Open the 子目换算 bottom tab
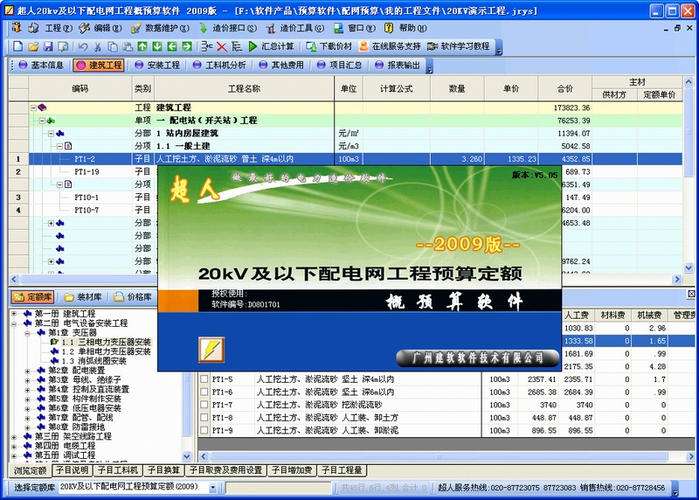The height and width of the screenshot is (500, 699). pyautogui.click(x=164, y=470)
